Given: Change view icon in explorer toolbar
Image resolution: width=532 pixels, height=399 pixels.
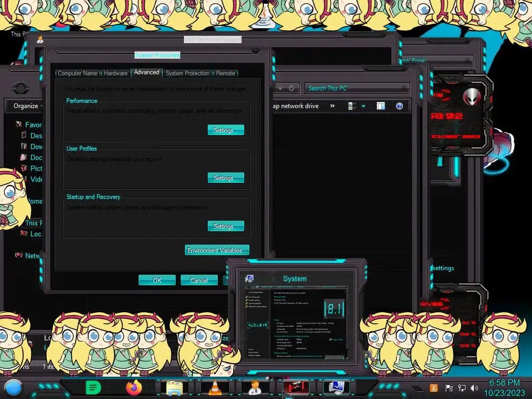Looking at the screenshot, I should [x=352, y=106].
